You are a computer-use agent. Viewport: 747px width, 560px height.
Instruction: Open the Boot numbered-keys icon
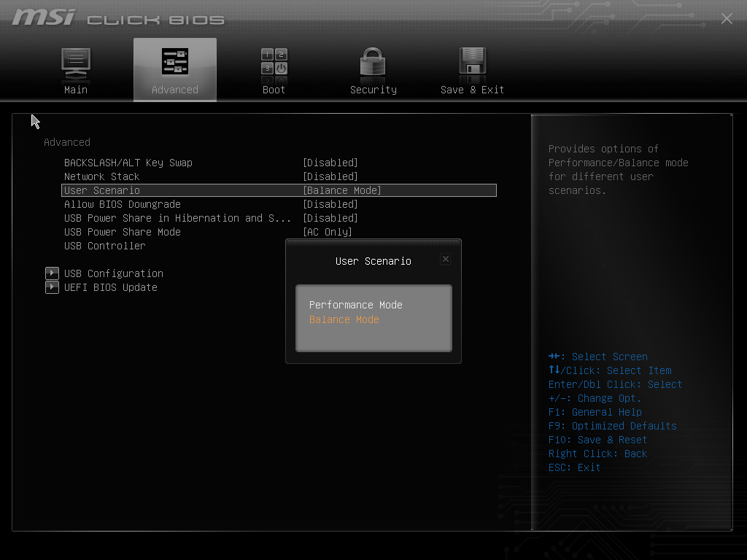point(274,61)
